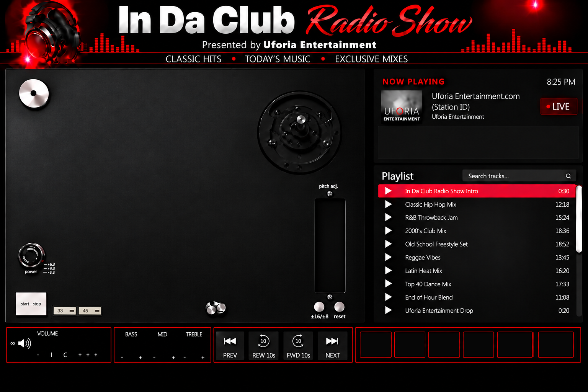
Task: Decrease bass with the BASS minus
Action: (x=122, y=358)
